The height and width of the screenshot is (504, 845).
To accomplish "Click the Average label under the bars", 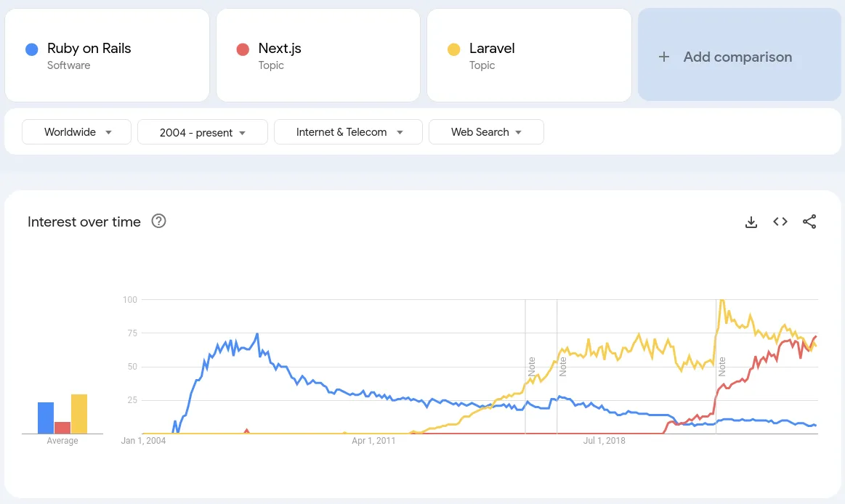I will pyautogui.click(x=62, y=441).
